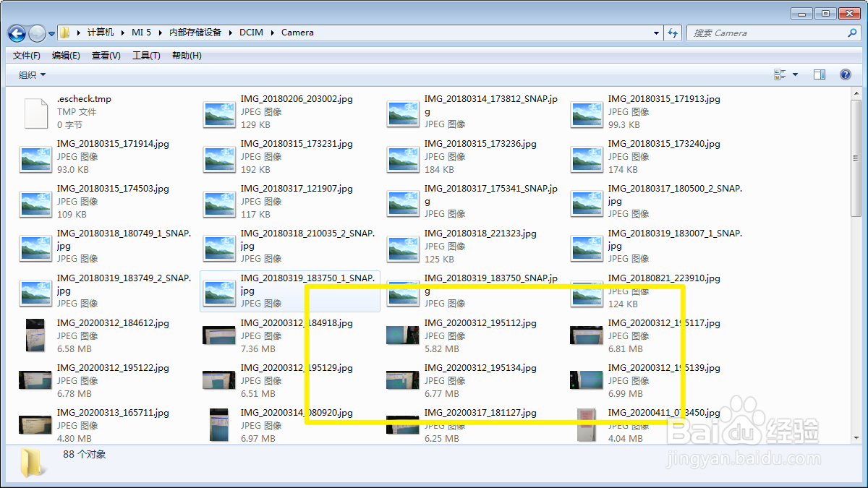Click DCIM in the address path
This screenshot has height=488, width=868.
click(x=252, y=33)
